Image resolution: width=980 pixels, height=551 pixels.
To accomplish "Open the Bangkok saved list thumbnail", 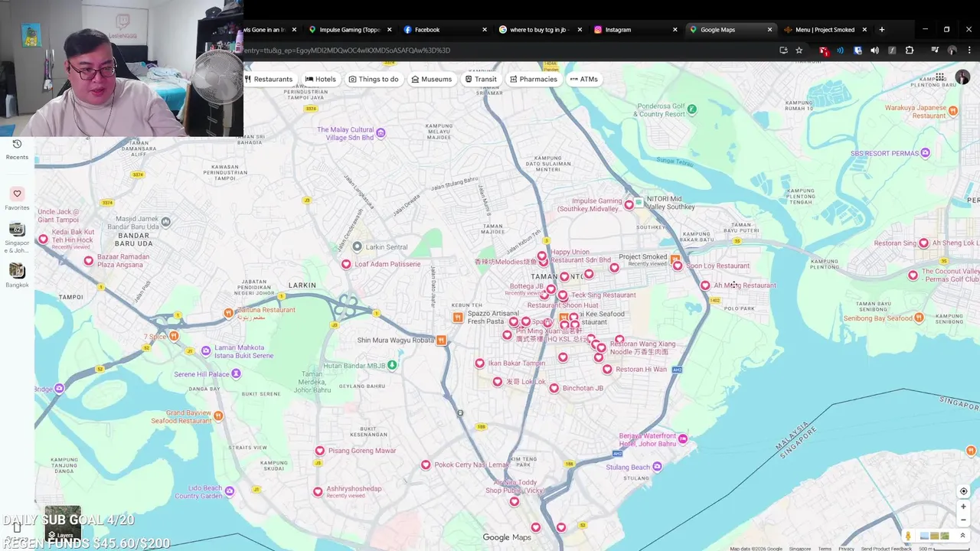I will [17, 271].
